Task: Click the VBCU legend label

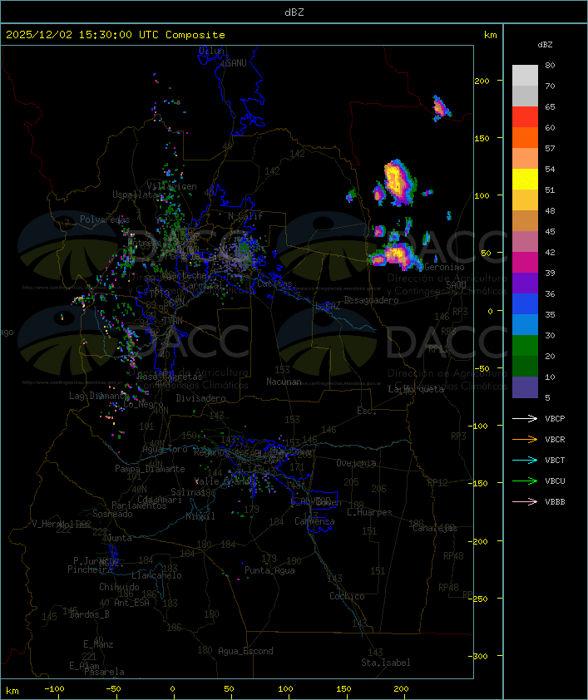Action: coord(555,481)
